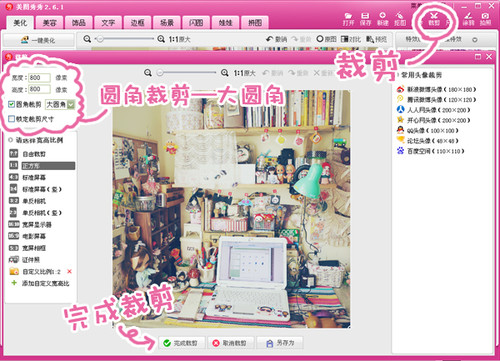Choose 新浪微博头像 (180×180) preset
This screenshot has height=361, width=500.
point(437,89)
